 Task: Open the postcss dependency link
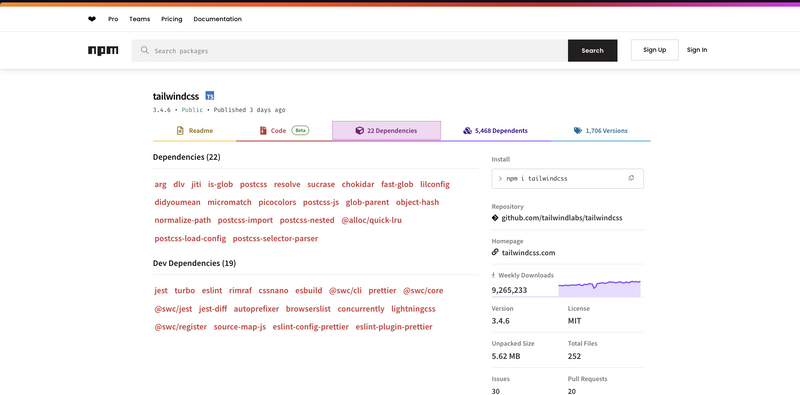[x=254, y=184]
